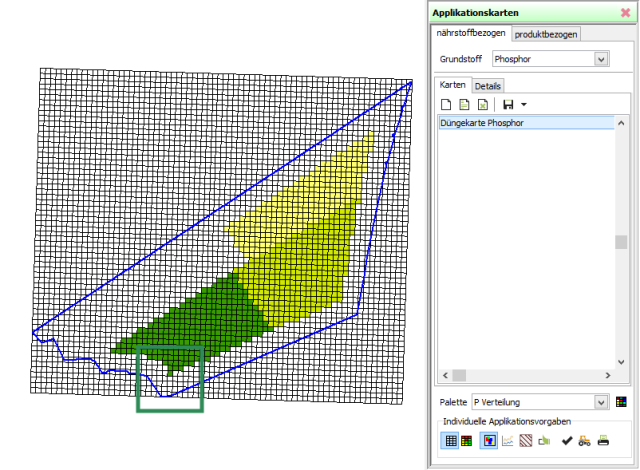
Task: Save the map with the floppy disk icon
Action: pyautogui.click(x=507, y=104)
